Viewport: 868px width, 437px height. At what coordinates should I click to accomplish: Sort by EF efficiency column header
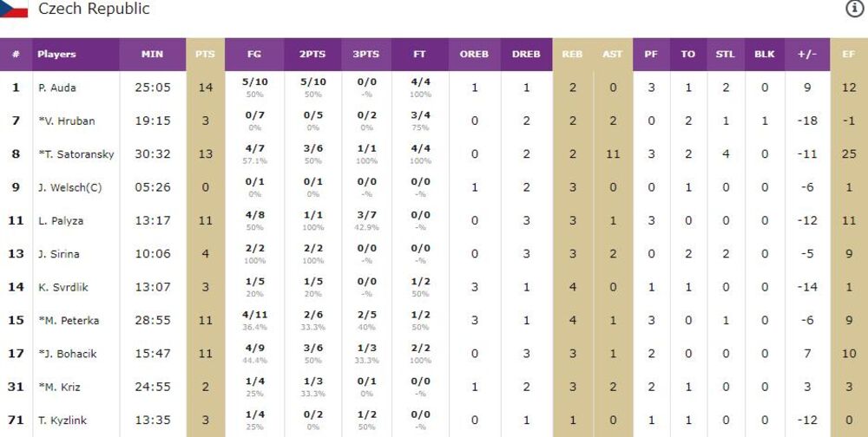849,54
